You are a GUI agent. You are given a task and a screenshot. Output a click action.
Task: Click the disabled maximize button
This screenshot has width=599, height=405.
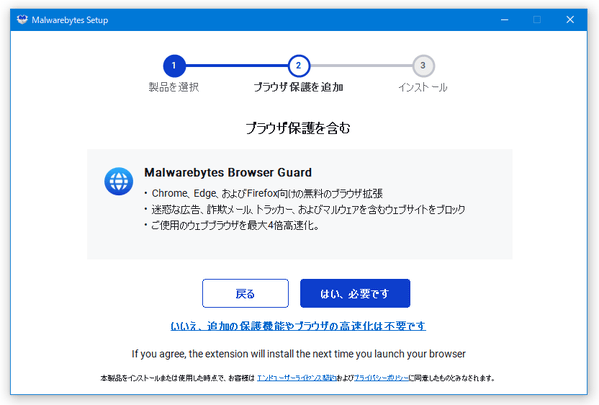click(537, 19)
